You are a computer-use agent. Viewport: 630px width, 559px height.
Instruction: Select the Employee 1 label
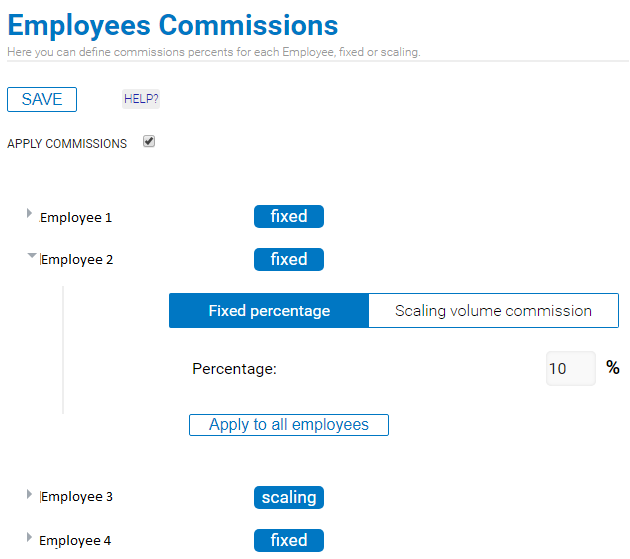click(76, 217)
